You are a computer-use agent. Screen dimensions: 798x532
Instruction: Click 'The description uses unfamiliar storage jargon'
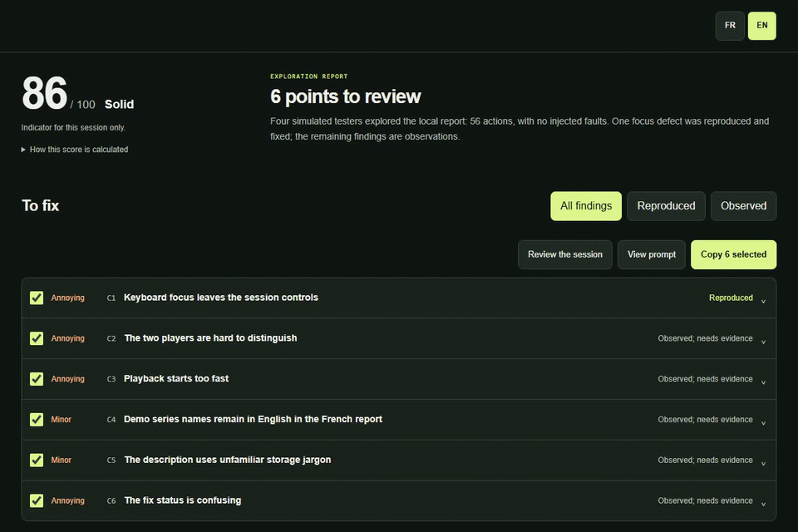228,460
